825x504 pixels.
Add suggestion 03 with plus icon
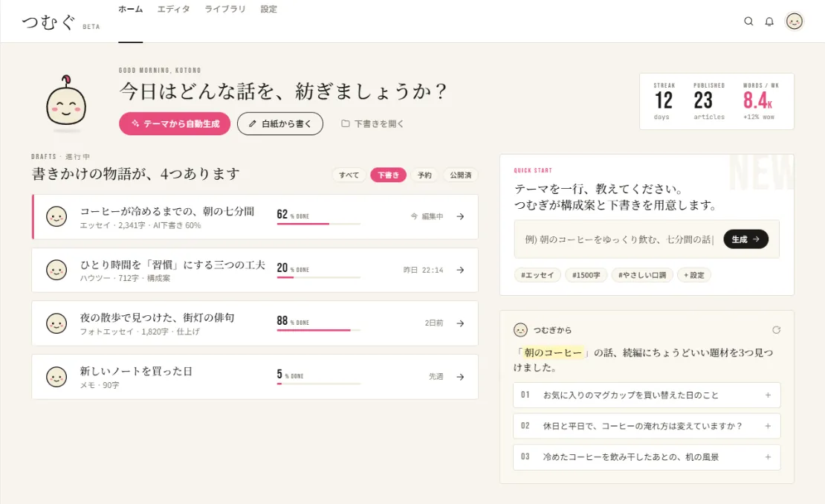point(768,457)
